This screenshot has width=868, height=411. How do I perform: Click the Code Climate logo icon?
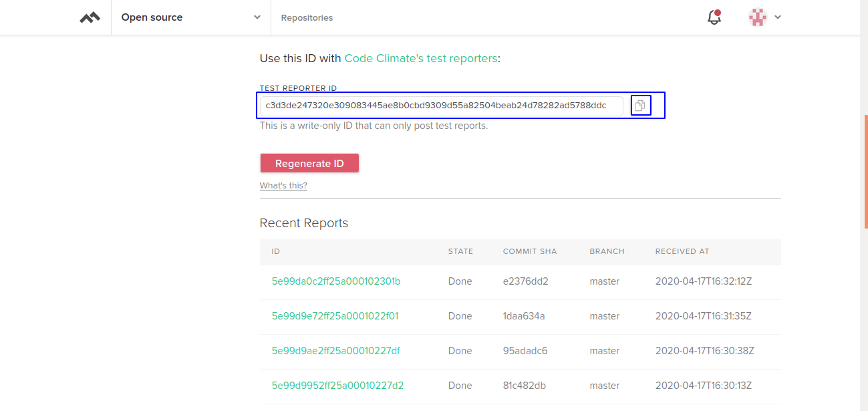click(x=90, y=18)
